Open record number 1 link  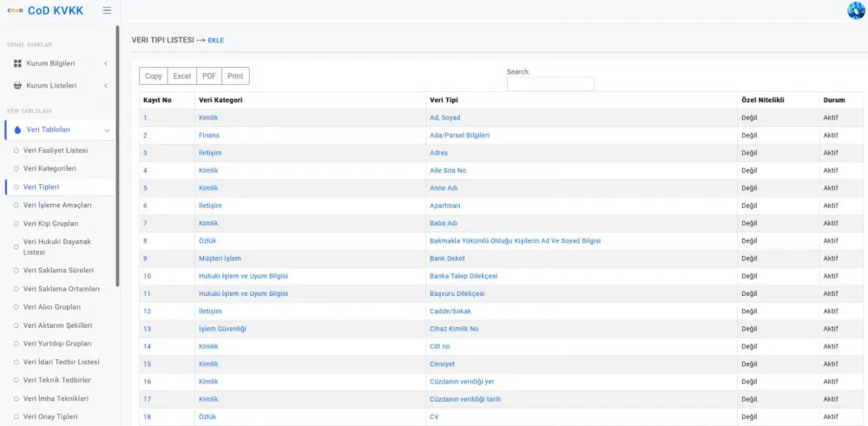(145, 118)
